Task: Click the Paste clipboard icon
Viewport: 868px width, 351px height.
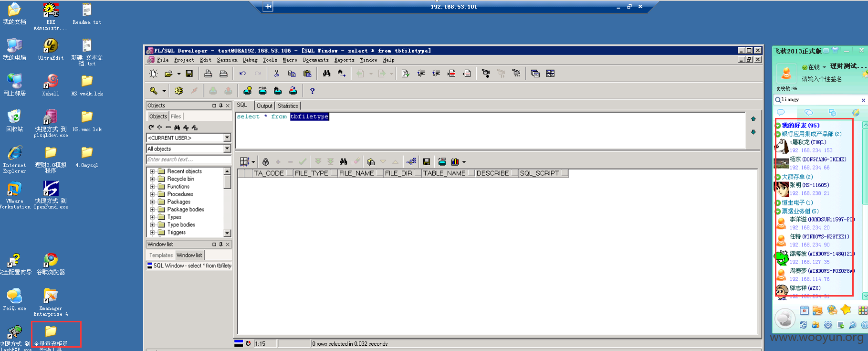Action: [x=307, y=74]
